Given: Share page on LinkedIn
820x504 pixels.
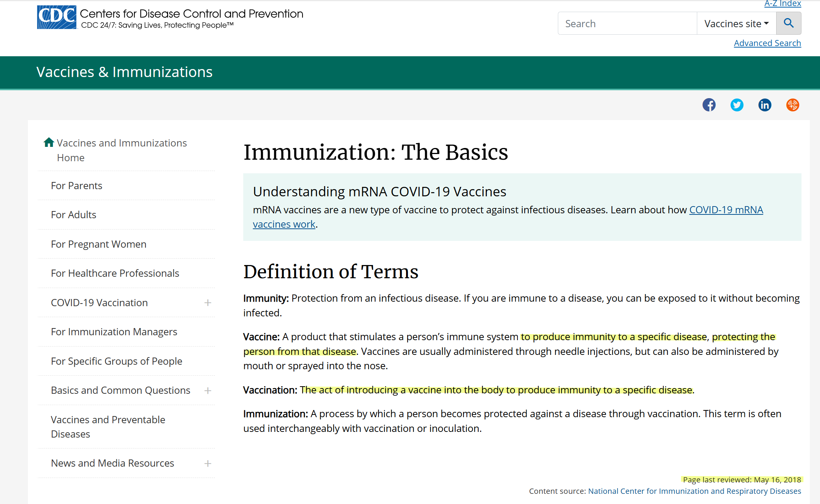Looking at the screenshot, I should pos(764,105).
